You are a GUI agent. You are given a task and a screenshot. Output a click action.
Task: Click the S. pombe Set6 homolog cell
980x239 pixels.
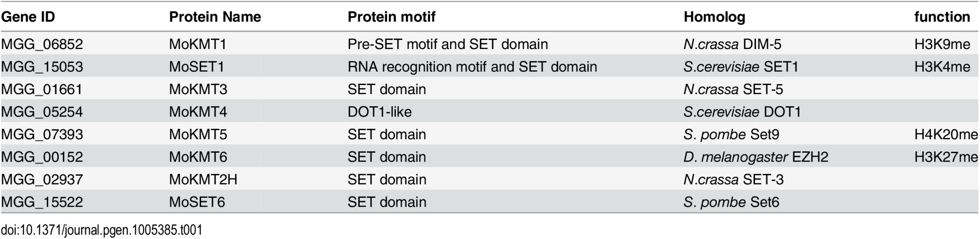(731, 202)
